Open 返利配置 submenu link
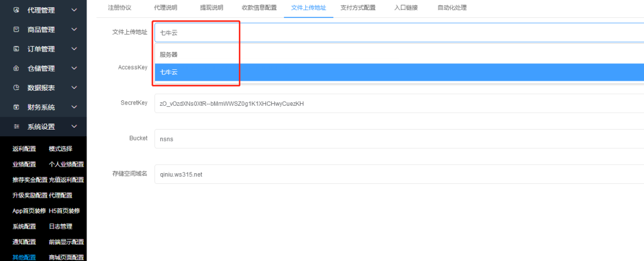Viewport: 644px width, 261px height. click(x=24, y=149)
